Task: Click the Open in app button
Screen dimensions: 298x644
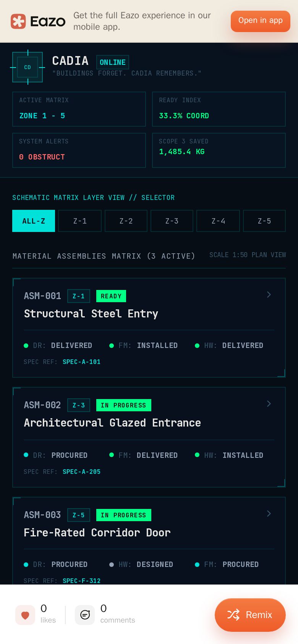Action: click(x=261, y=21)
